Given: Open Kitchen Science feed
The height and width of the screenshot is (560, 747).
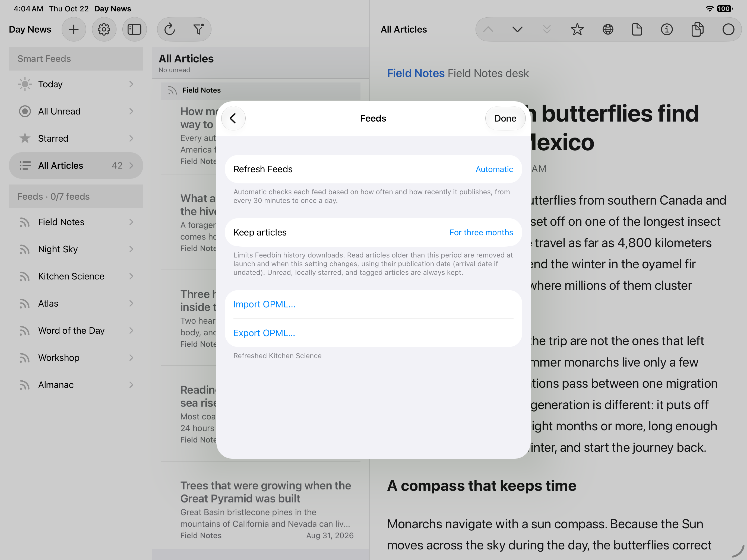Looking at the screenshot, I should 76,276.
